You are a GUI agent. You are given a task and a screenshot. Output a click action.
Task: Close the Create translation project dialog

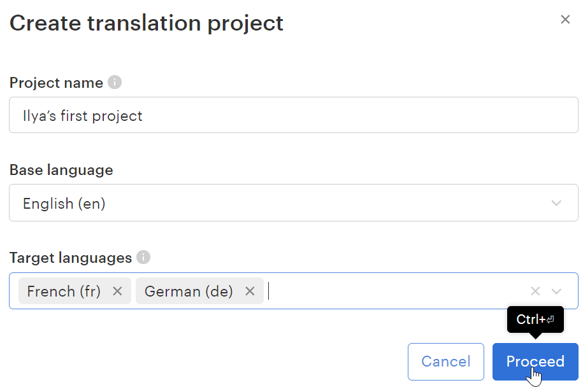(x=565, y=20)
